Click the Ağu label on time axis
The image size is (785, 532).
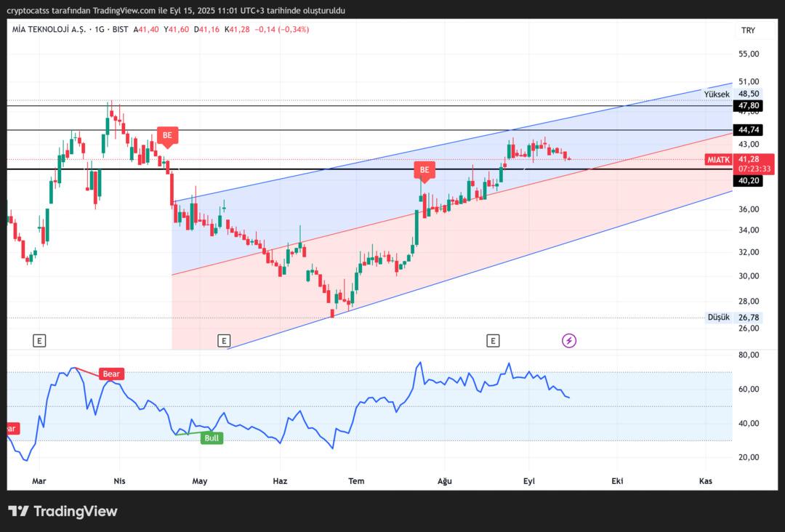coord(445,481)
